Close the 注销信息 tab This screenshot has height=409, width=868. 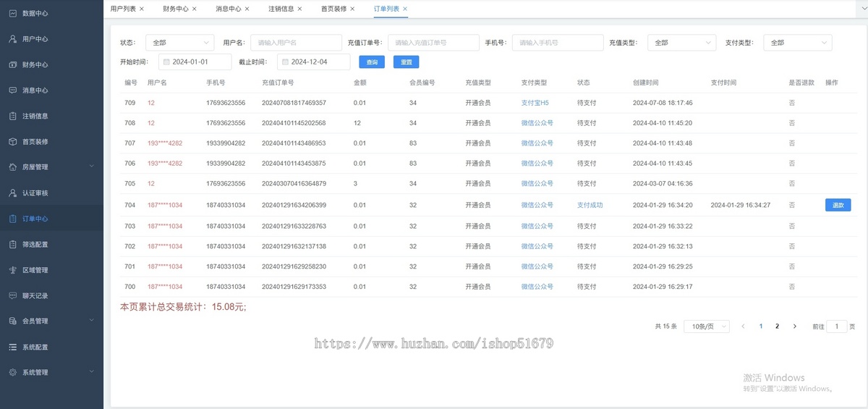tap(299, 9)
